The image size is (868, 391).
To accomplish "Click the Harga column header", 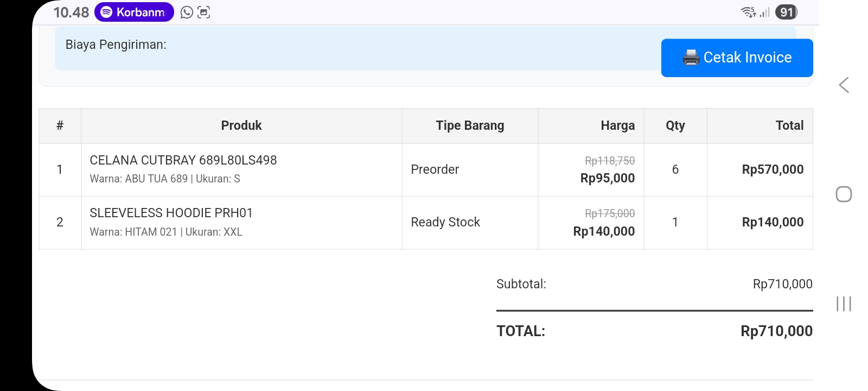I will pyautogui.click(x=617, y=125).
